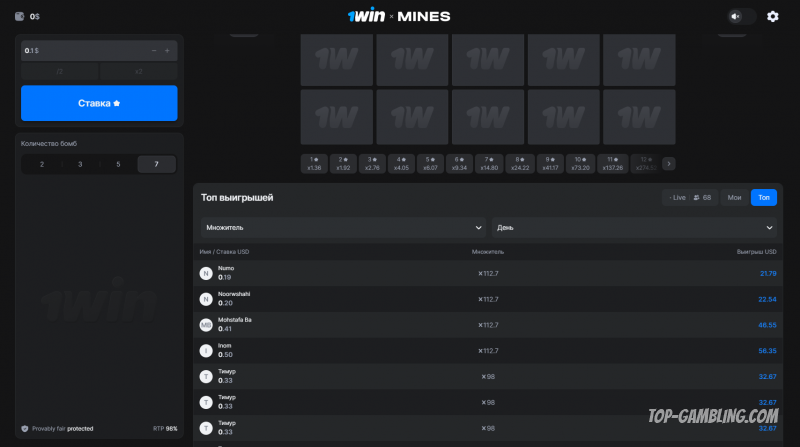
Task: Click the ×112.7 multiplier in Inom's row
Action: [488, 351]
